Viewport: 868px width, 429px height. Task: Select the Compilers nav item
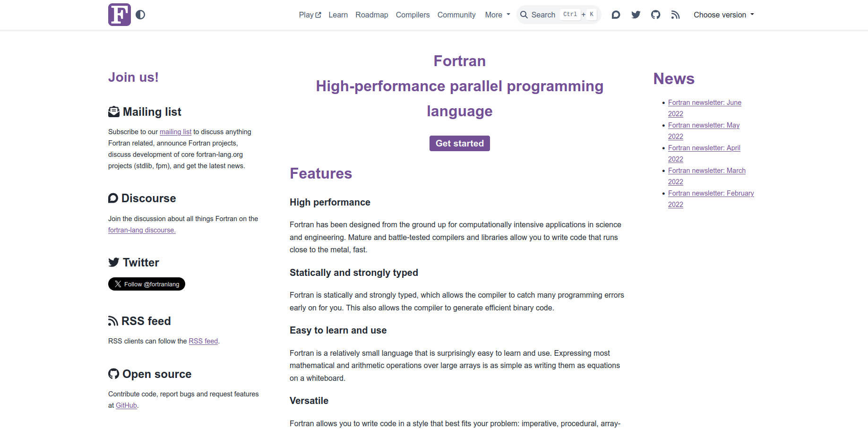[413, 15]
